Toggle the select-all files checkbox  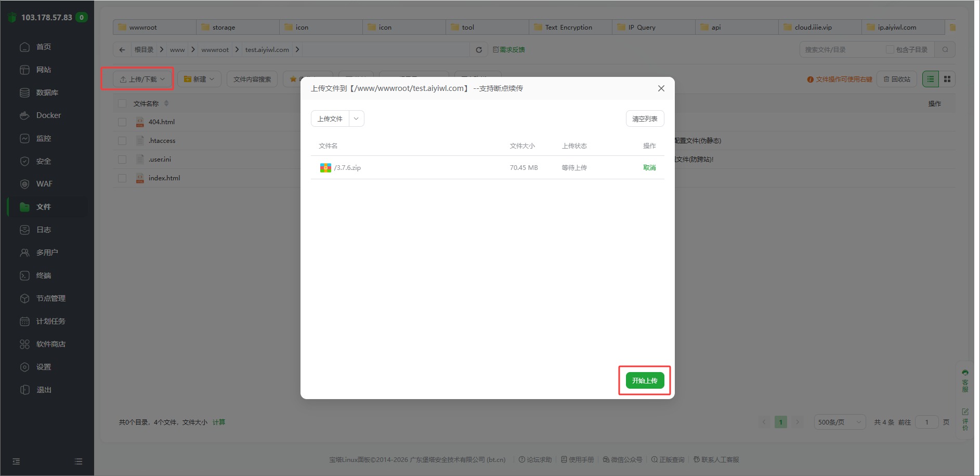click(122, 103)
